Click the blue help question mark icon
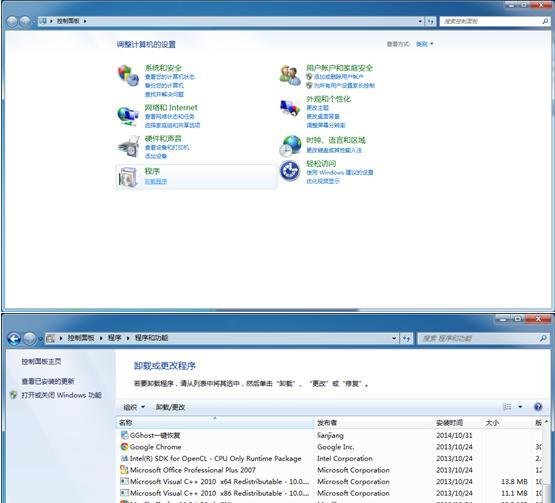555x503 pixels. (x=538, y=407)
